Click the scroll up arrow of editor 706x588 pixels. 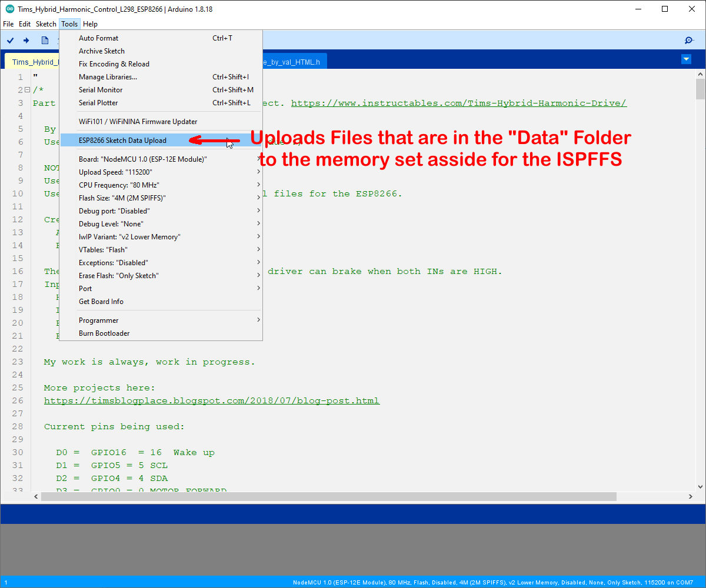point(700,73)
